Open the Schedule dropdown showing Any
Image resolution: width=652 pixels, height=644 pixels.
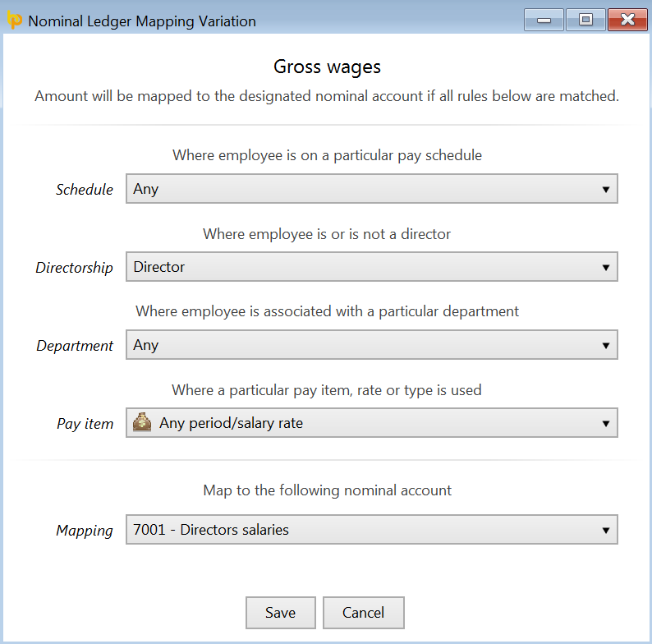(x=372, y=189)
